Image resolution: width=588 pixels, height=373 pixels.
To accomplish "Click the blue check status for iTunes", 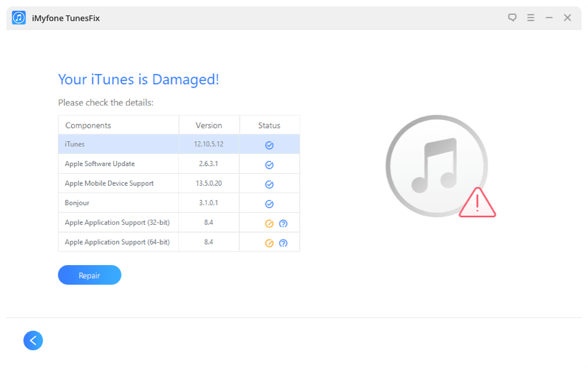I will click(269, 146).
